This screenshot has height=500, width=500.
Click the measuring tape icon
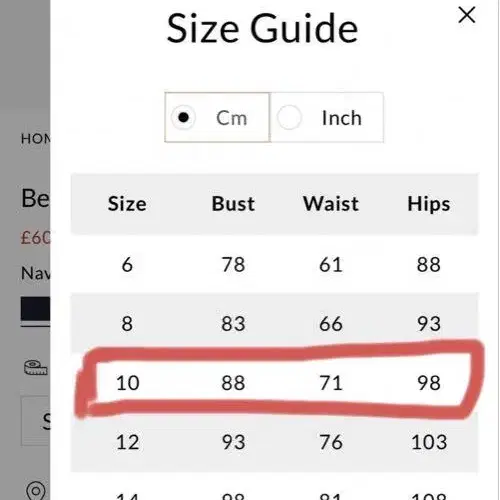36,368
